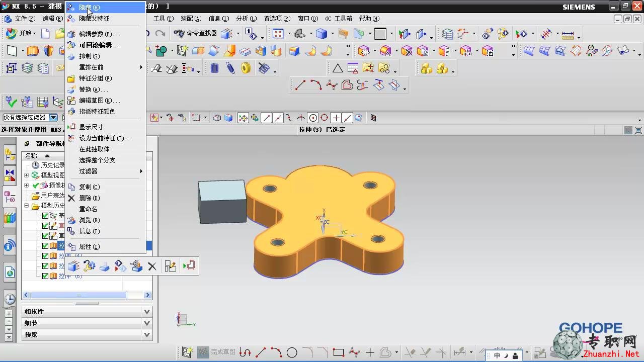Select the Studio Spline tool
This screenshot has width=644, height=362.
coord(332,85)
